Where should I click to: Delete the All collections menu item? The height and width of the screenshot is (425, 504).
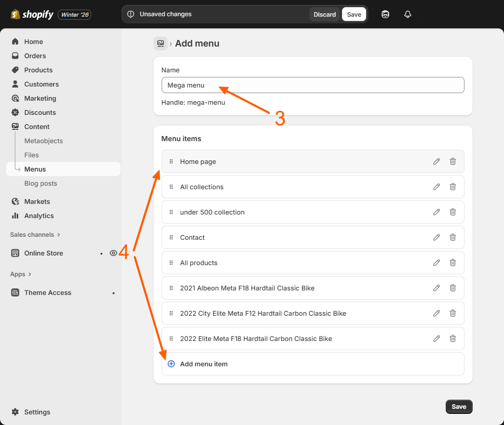452,187
